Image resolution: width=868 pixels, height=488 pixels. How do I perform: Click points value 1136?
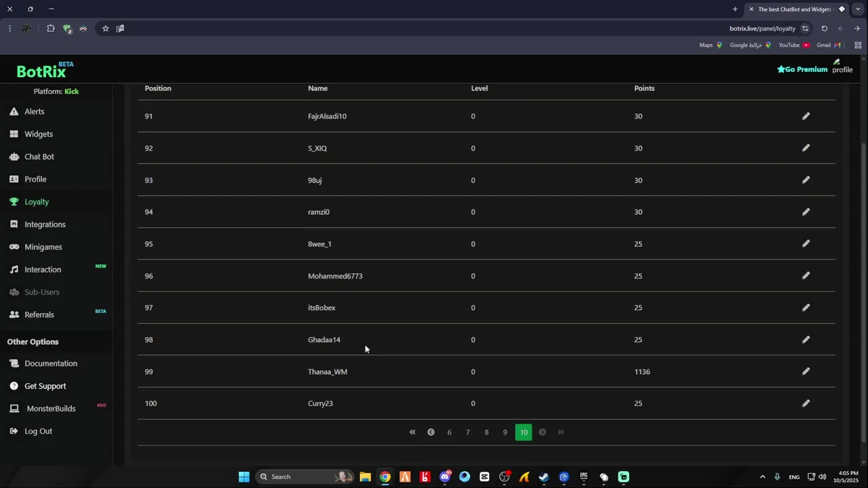[x=642, y=371]
